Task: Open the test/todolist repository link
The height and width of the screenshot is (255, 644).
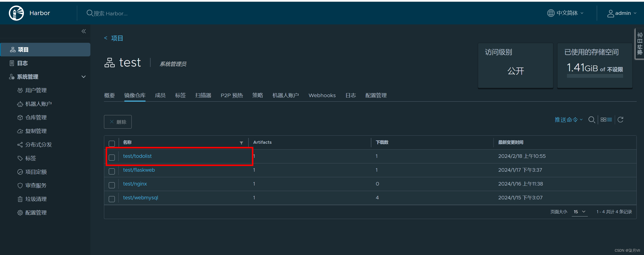Action: (137, 156)
